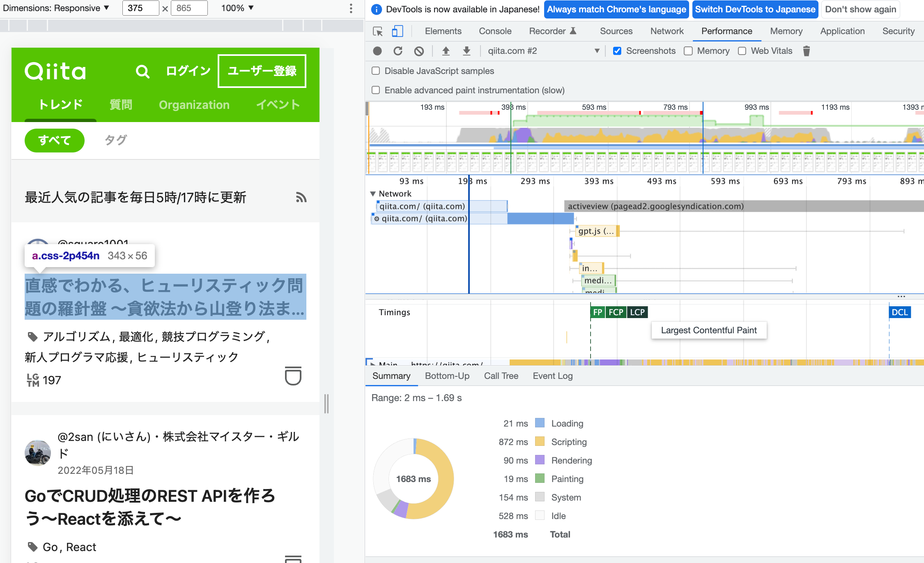The width and height of the screenshot is (924, 563).
Task: Toggle the device toolbar icon
Action: (x=397, y=31)
